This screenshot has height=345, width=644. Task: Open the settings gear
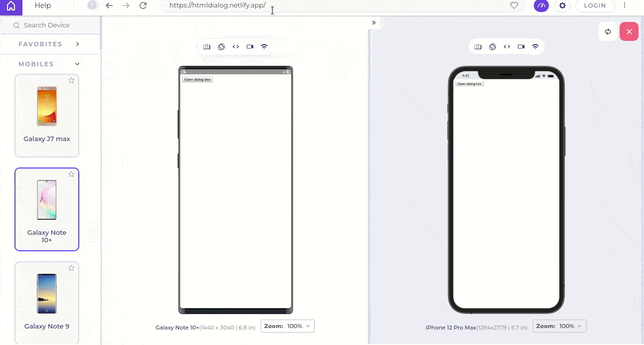(x=562, y=6)
